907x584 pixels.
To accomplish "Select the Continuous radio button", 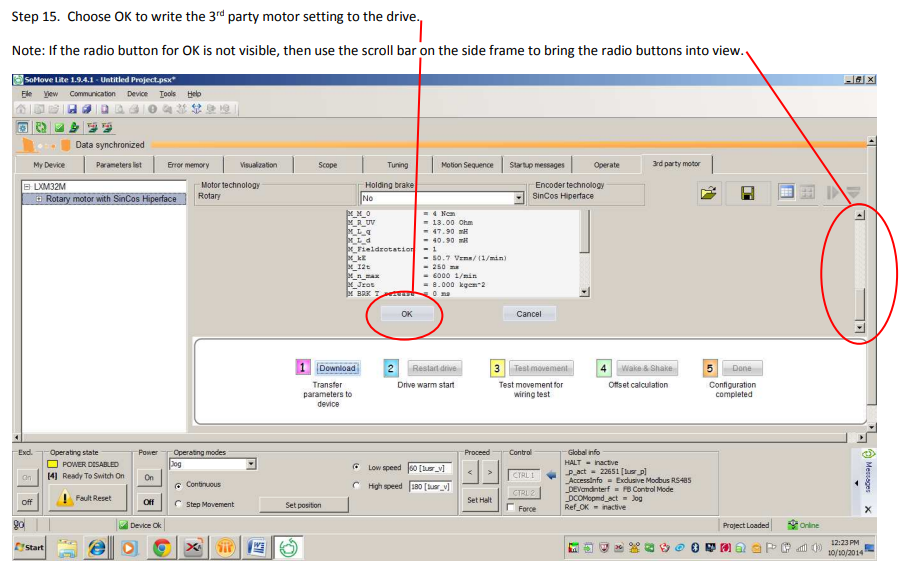I will (177, 485).
